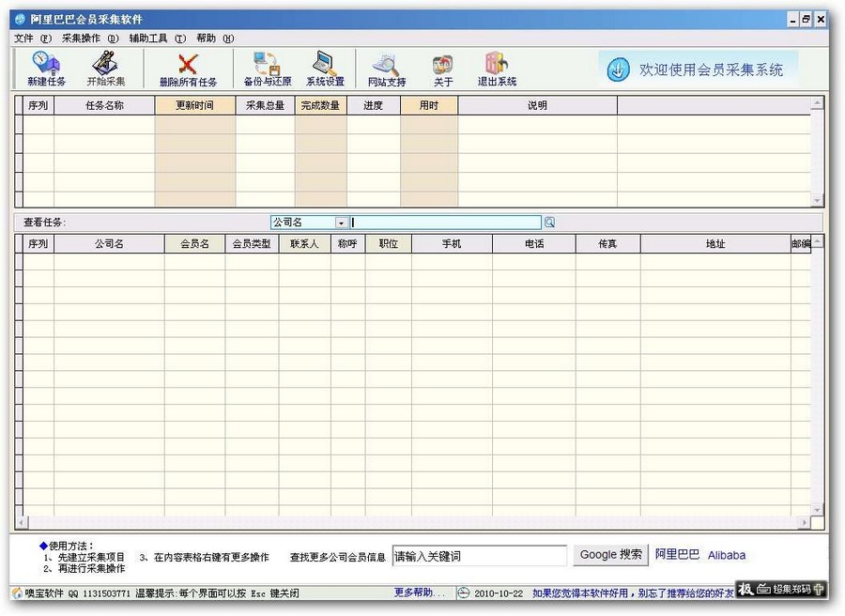Expand the 公司名 filter dropdown
This screenshot has height=616, width=845.
pos(341,223)
